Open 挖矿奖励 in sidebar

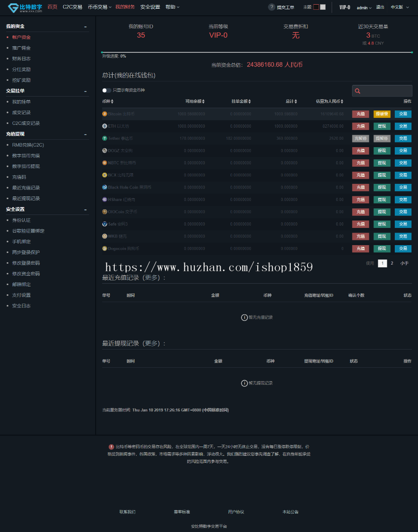(21, 80)
